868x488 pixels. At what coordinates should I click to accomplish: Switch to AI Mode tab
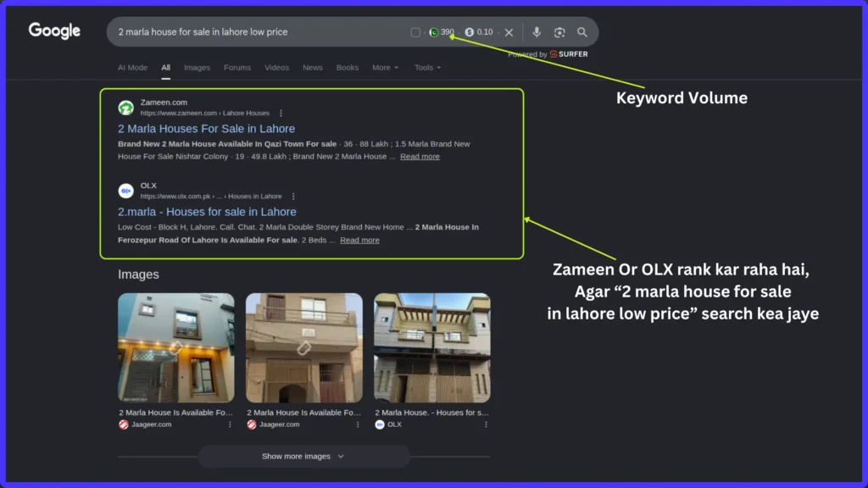coord(133,68)
